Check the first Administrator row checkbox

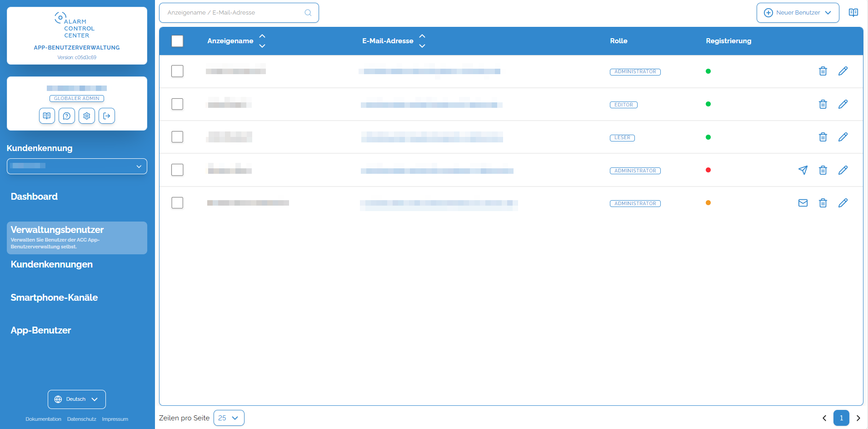point(177,71)
